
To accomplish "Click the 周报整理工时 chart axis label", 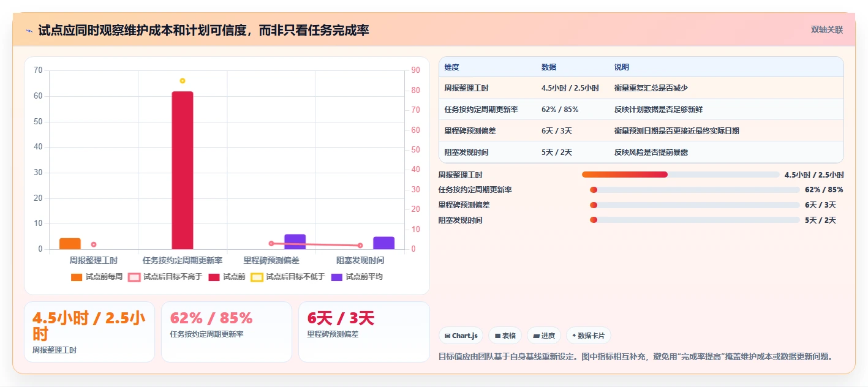I will (x=93, y=260).
